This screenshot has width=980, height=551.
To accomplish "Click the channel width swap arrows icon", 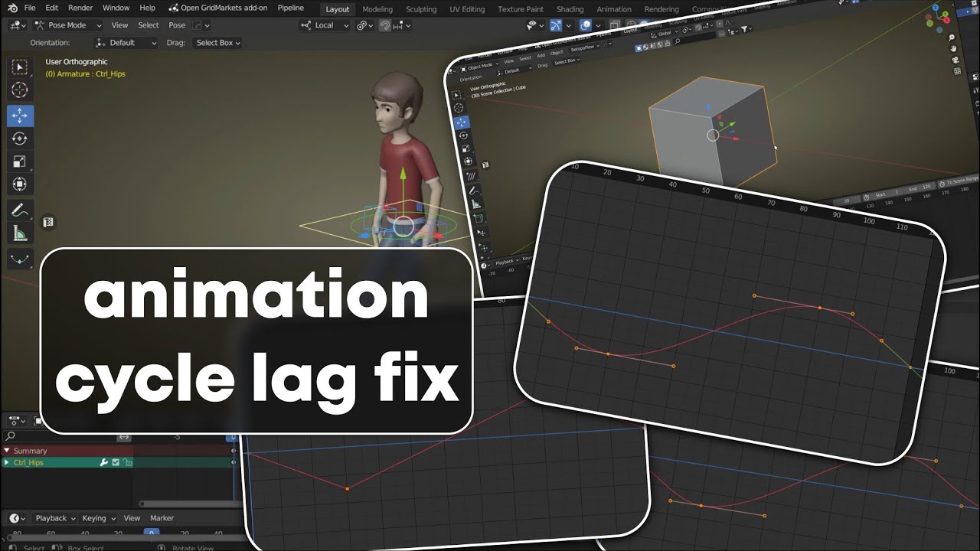I will coord(123,437).
